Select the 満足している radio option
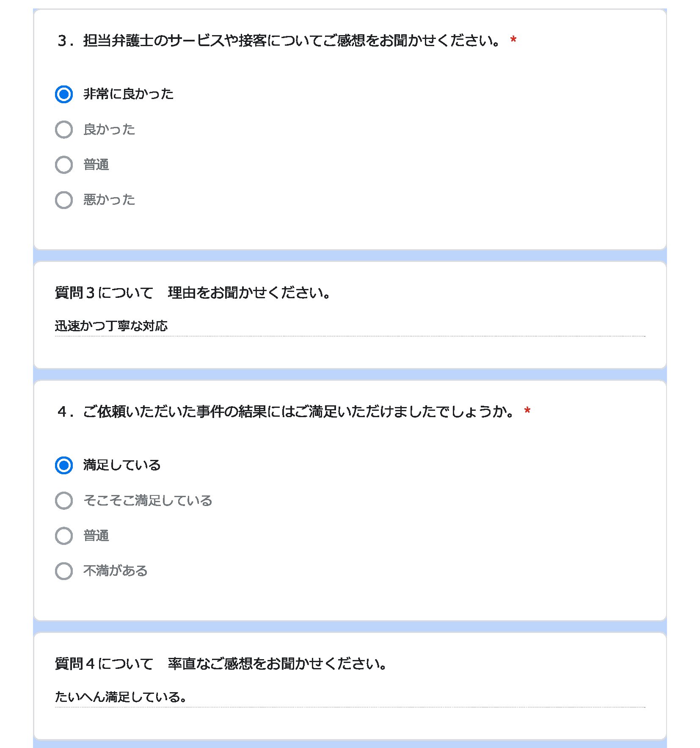Screen dimensions: 700x748 (x=64, y=465)
